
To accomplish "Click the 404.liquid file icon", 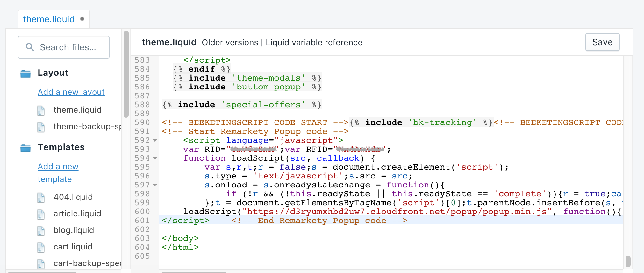I will [x=41, y=198].
